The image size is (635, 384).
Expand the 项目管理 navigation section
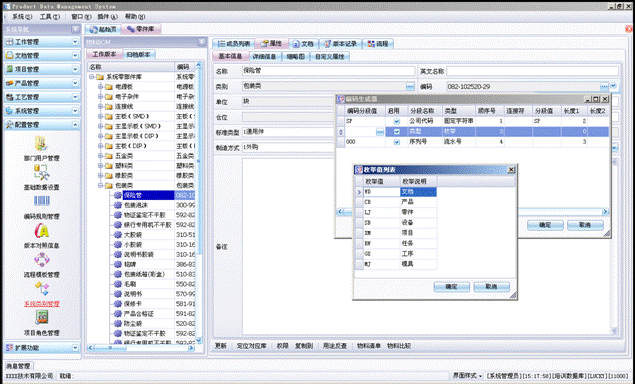point(75,69)
